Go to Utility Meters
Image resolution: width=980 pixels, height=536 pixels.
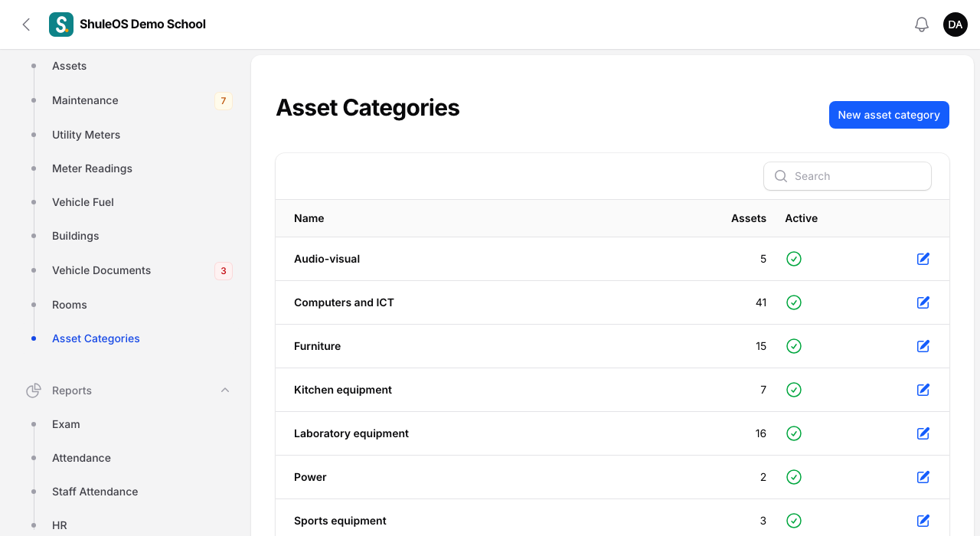pyautogui.click(x=86, y=135)
